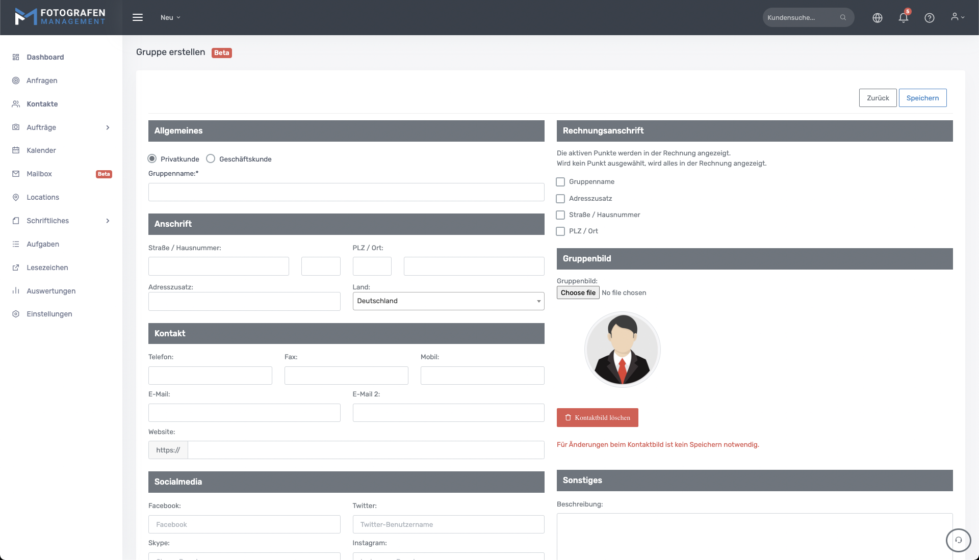Open Auswertungen in the sidebar
Screen dimensions: 979x560
50,291
